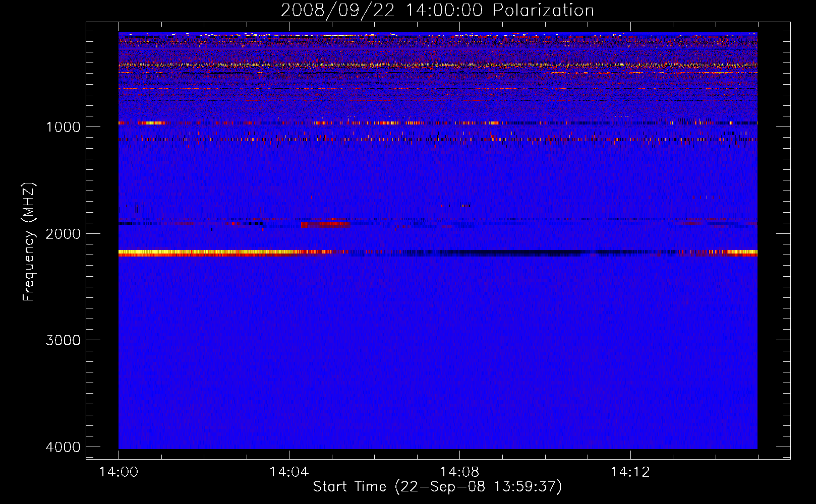Click the 14:08 time tick label
The width and height of the screenshot is (816, 504).
point(459,472)
